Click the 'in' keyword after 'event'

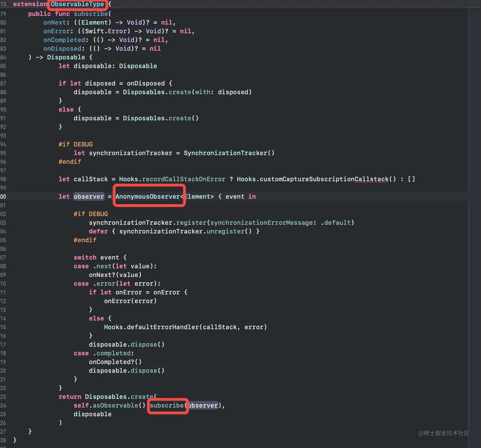point(252,196)
